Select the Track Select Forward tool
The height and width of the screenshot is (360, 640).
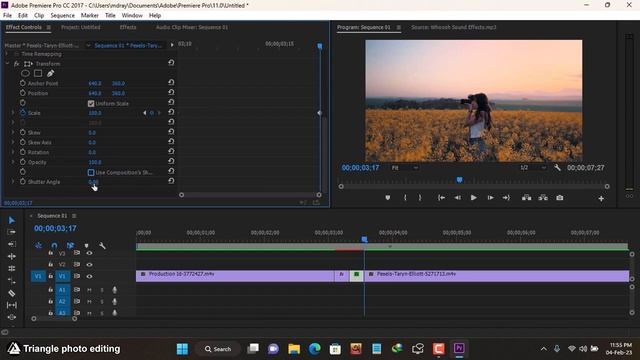(x=11, y=232)
